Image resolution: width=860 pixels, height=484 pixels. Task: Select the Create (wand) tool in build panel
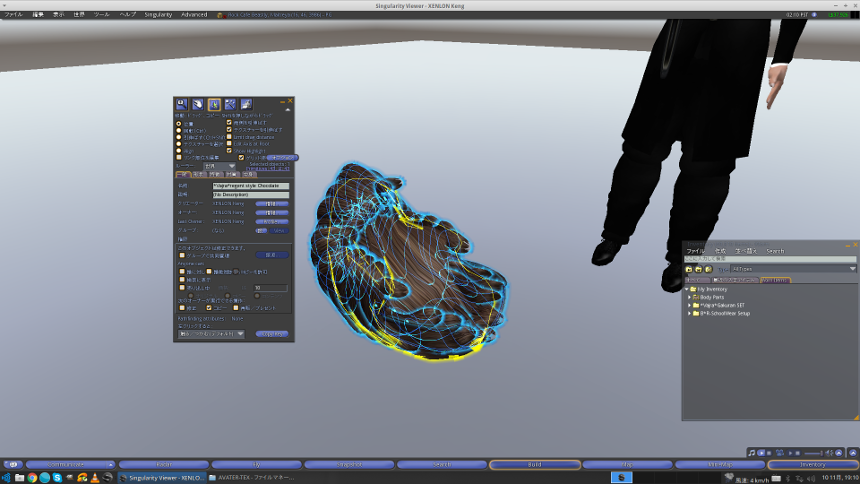coord(230,104)
